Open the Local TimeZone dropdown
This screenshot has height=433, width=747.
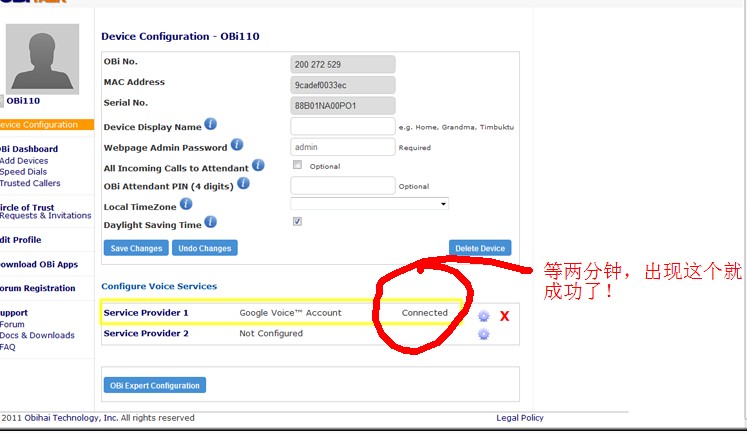369,204
